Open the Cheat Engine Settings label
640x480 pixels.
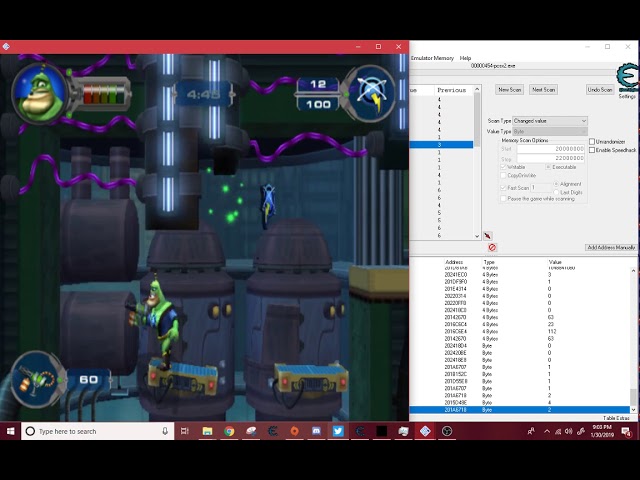click(x=627, y=96)
